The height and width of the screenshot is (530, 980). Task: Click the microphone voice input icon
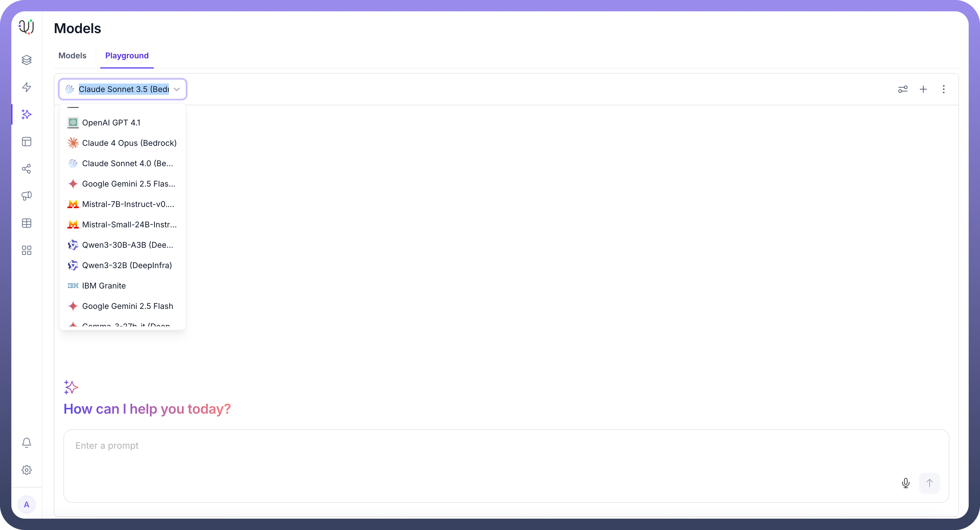point(906,483)
